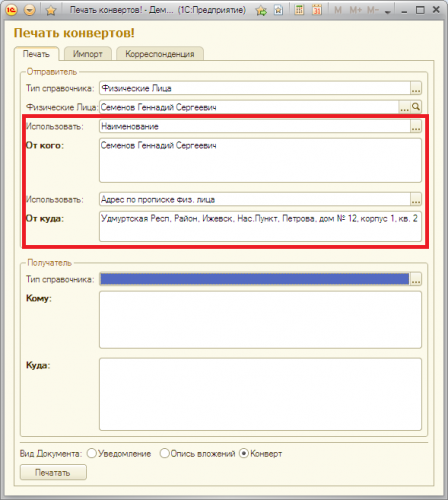Click the Печатать button
Viewport: 448px width, 500px height.
(x=53, y=472)
